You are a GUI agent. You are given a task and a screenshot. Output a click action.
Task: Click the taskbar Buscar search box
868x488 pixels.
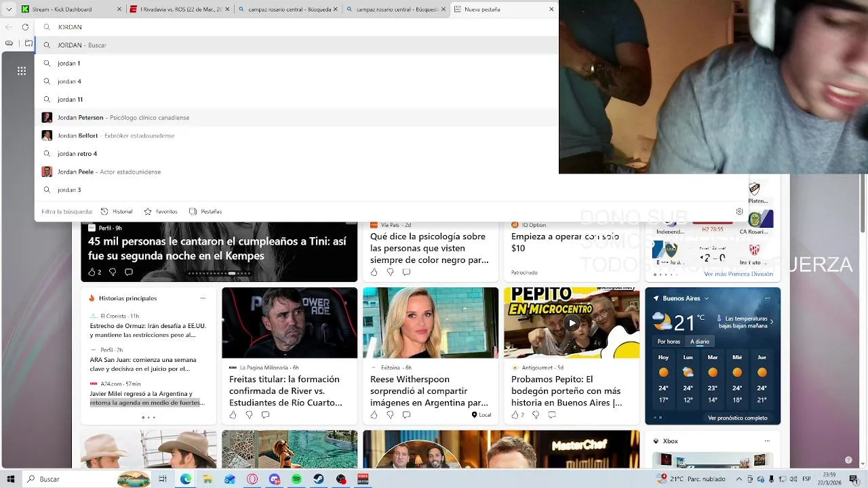click(x=88, y=479)
